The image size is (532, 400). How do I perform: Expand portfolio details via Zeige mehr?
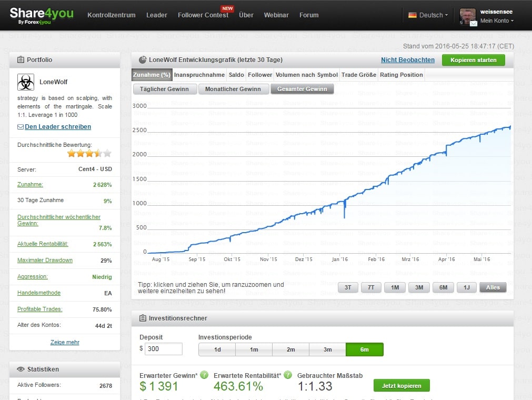click(65, 342)
